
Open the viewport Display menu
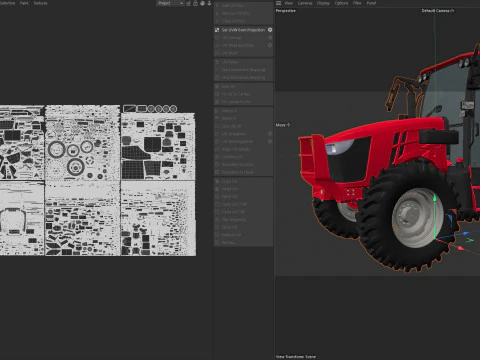coord(323,3)
